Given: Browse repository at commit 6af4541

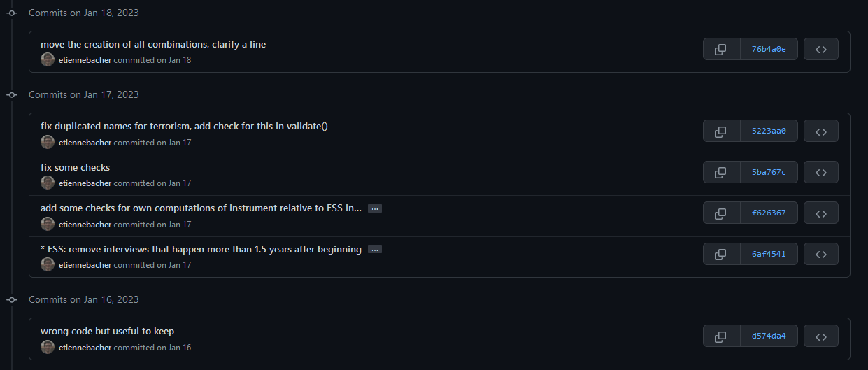Looking at the screenshot, I should (820, 254).
